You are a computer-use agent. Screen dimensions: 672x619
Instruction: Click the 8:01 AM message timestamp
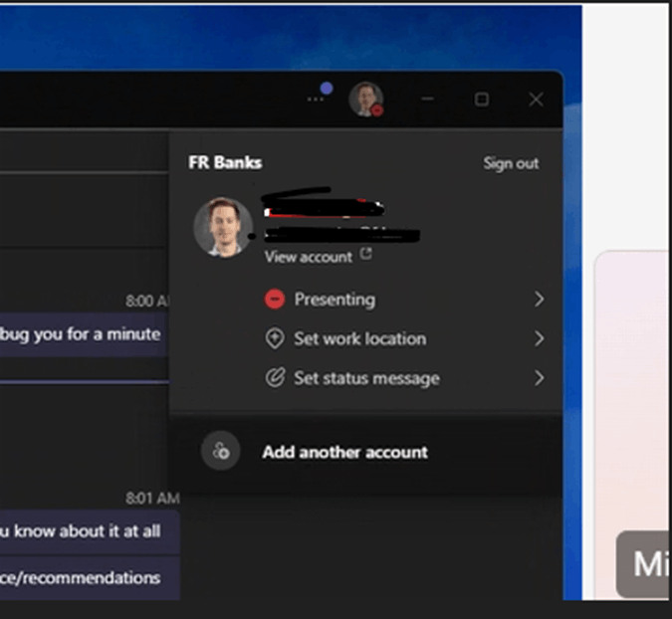(x=152, y=499)
